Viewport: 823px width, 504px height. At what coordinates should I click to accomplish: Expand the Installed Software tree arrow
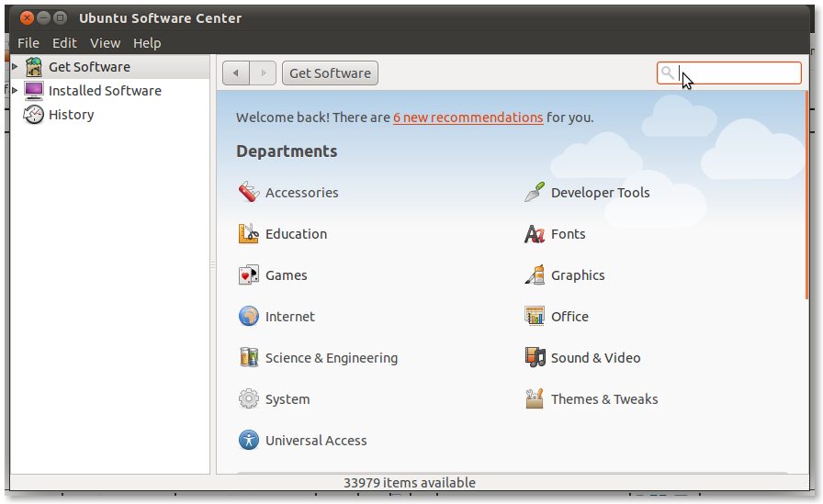click(x=16, y=90)
